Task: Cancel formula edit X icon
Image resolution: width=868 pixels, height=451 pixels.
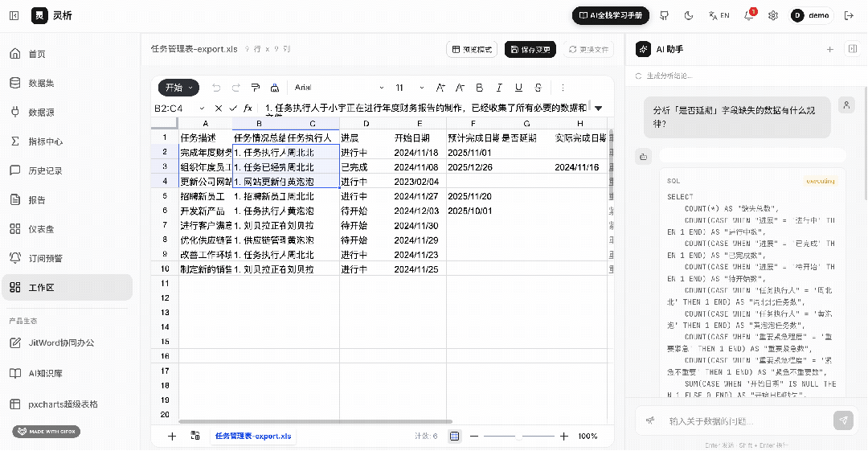Action: pos(218,108)
